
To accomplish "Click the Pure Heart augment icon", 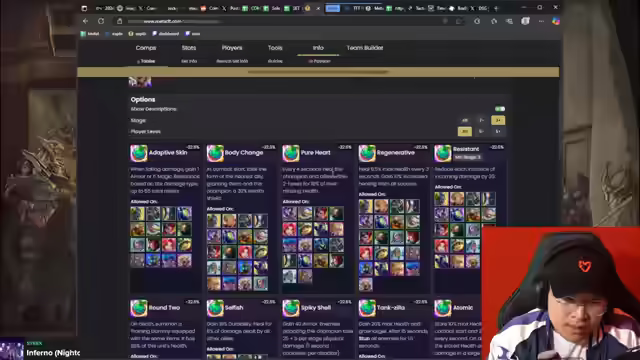I will coord(291,153).
